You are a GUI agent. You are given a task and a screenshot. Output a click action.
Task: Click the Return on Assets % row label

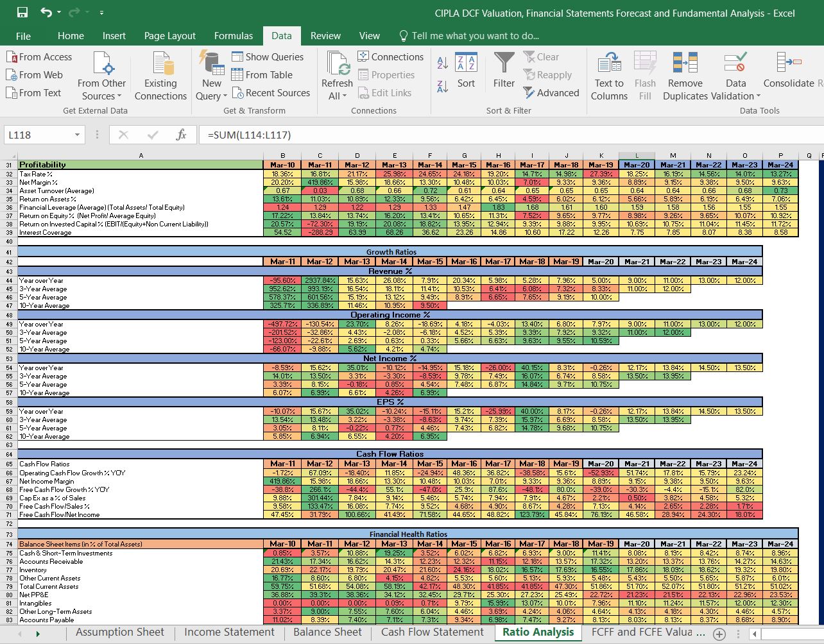(48, 199)
